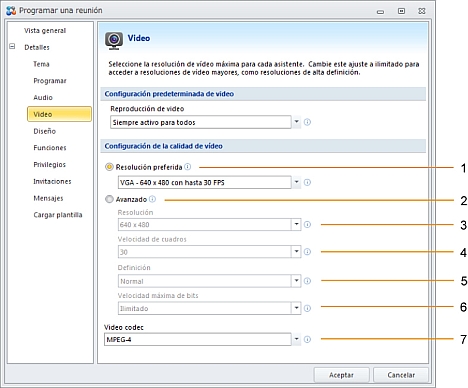
Task: Open Cargar plantilla in the sidebar
Action: pyautogui.click(x=58, y=215)
